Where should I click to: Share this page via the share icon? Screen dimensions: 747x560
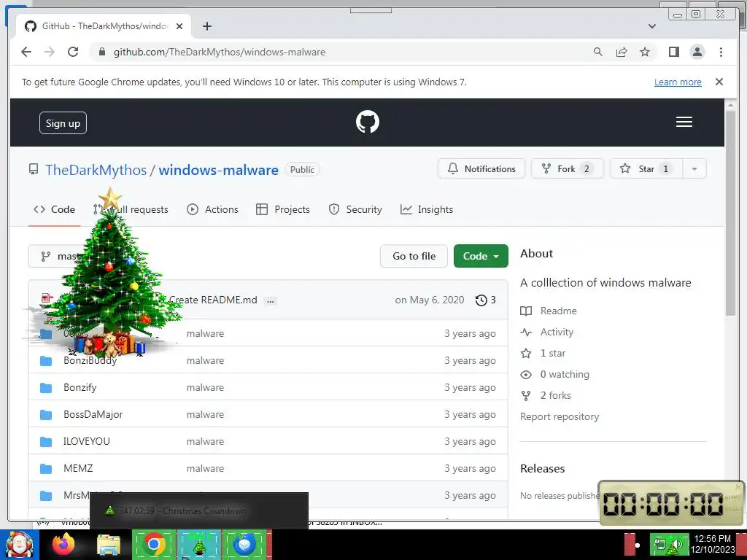pos(622,52)
